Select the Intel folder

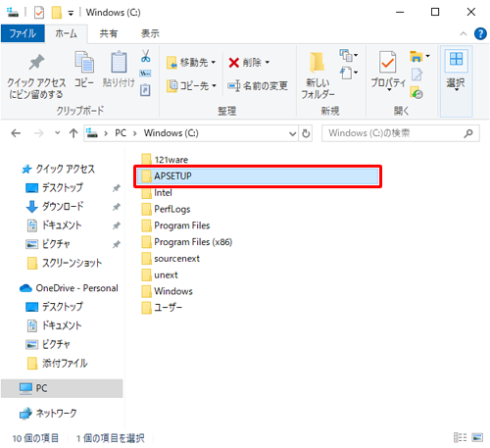tap(157, 193)
